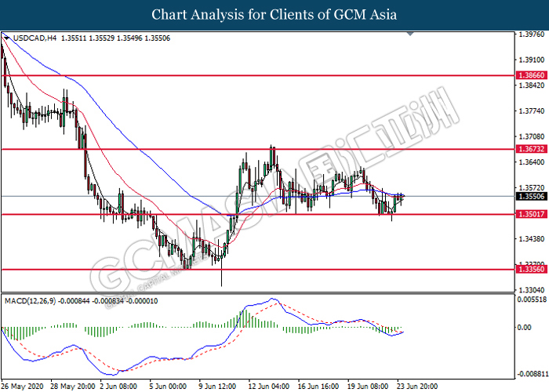The width and height of the screenshot is (549, 392).
Task: Click the triangle arrow beside USDCAD,H4
Action: pyautogui.click(x=7, y=38)
